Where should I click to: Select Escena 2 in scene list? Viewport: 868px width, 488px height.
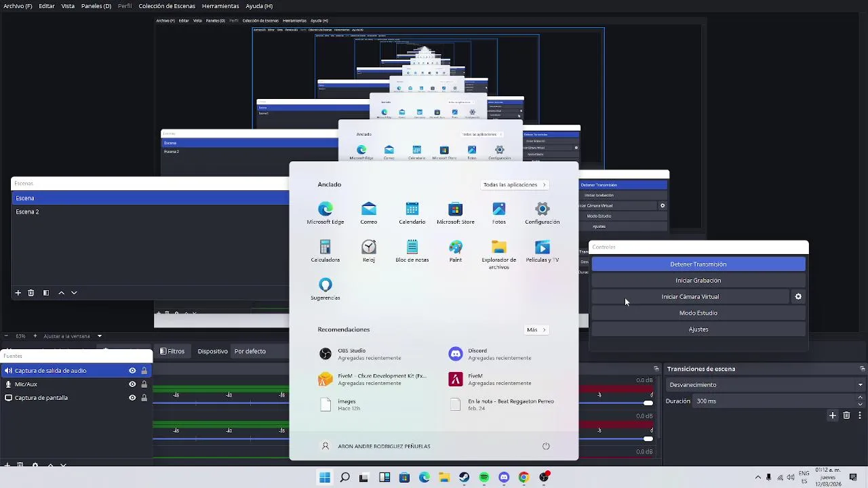[x=150, y=212]
